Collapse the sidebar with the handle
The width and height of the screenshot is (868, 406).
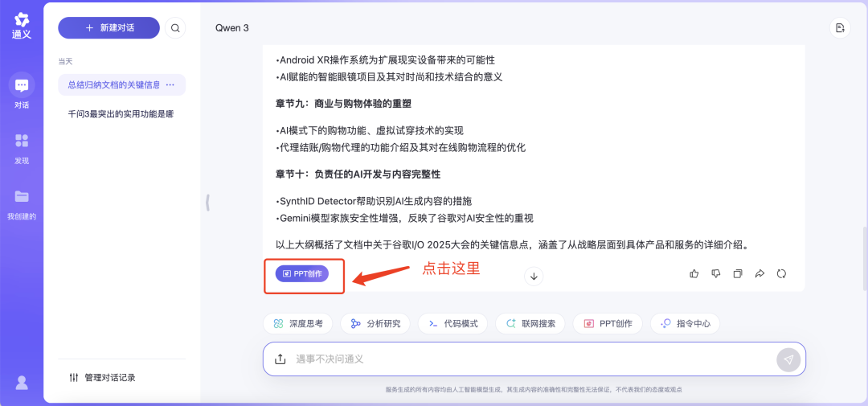pyautogui.click(x=207, y=202)
